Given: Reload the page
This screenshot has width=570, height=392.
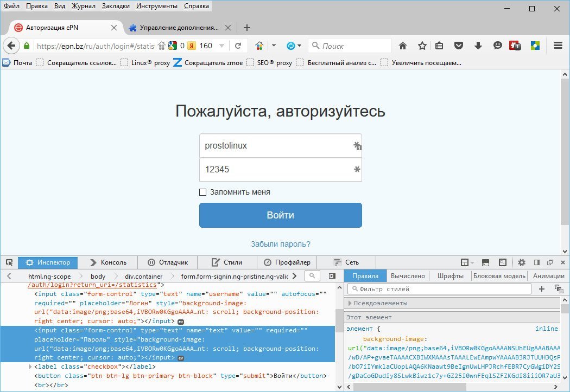Looking at the screenshot, I should coord(238,46).
